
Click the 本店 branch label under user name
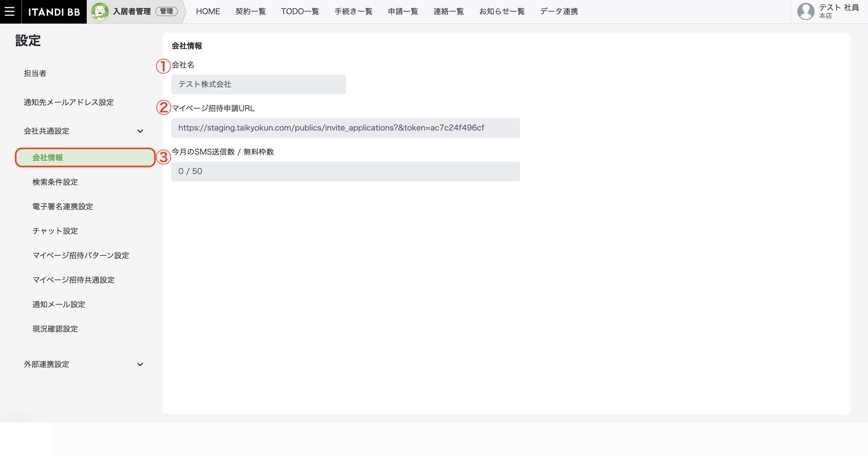(x=825, y=16)
